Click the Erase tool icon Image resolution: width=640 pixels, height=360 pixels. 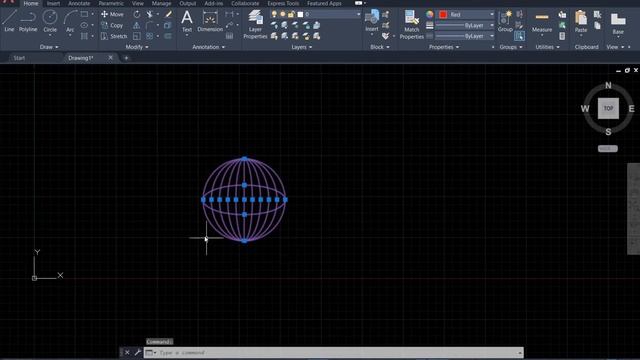tap(168, 14)
